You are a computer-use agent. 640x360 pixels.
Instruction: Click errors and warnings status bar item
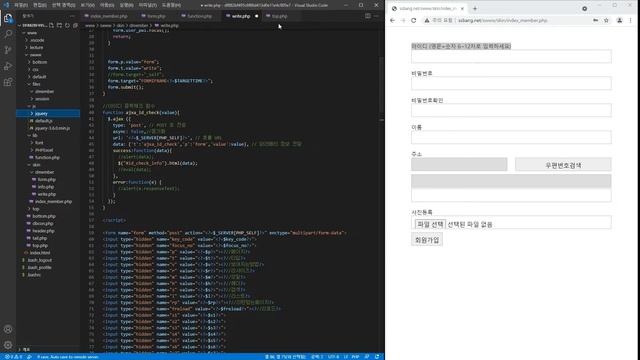click(x=13, y=357)
